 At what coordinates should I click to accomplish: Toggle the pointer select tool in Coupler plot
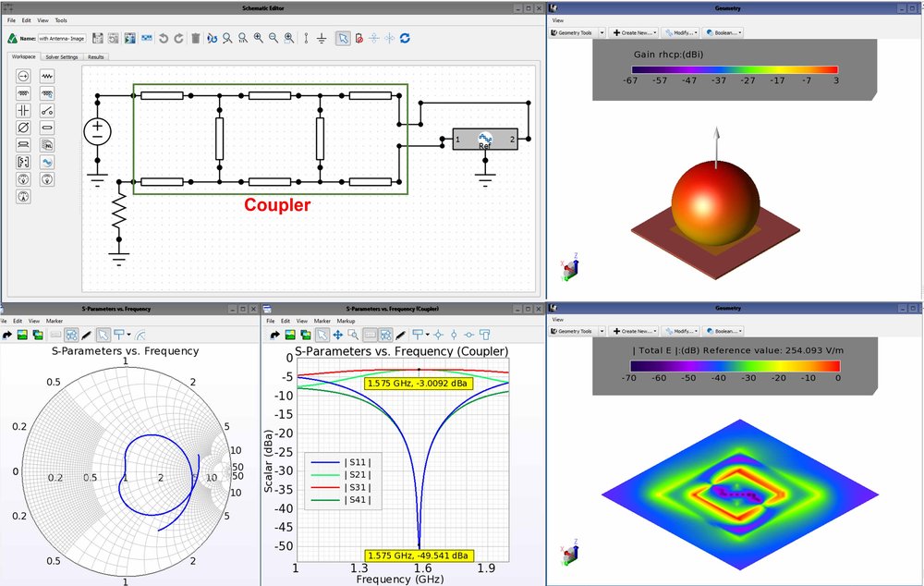click(x=322, y=335)
